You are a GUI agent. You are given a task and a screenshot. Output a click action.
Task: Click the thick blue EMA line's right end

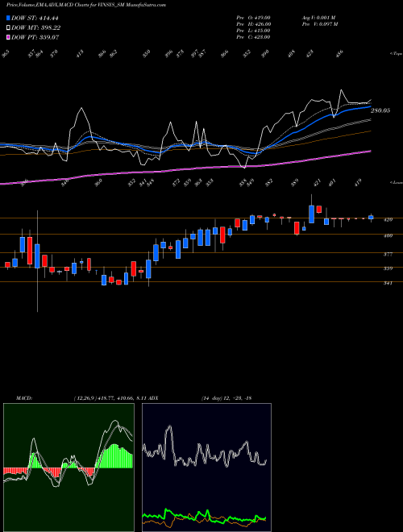click(369, 106)
